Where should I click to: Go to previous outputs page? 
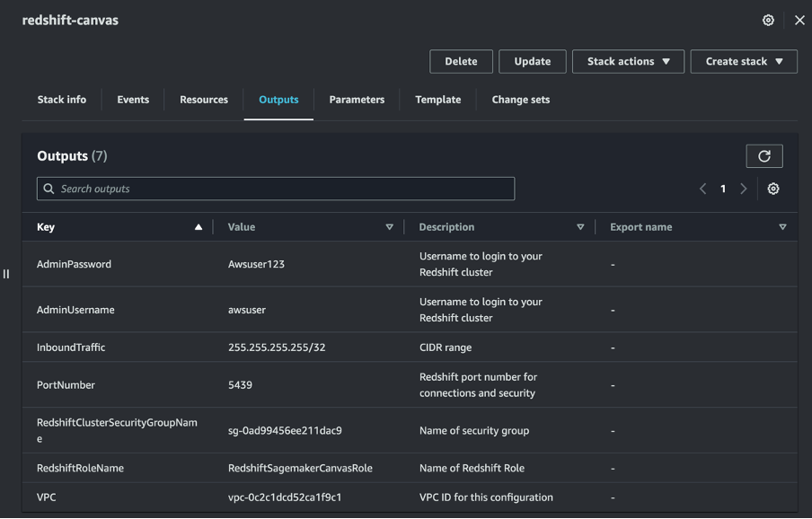tap(702, 189)
